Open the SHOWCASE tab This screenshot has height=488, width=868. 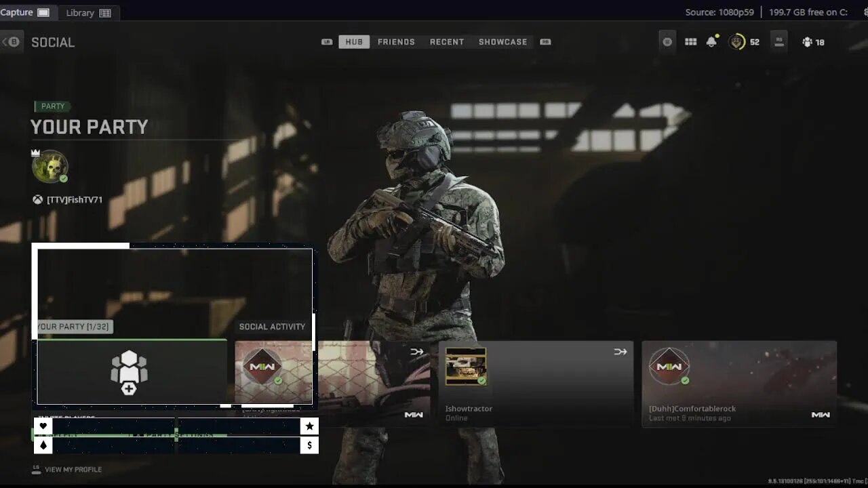pos(502,42)
